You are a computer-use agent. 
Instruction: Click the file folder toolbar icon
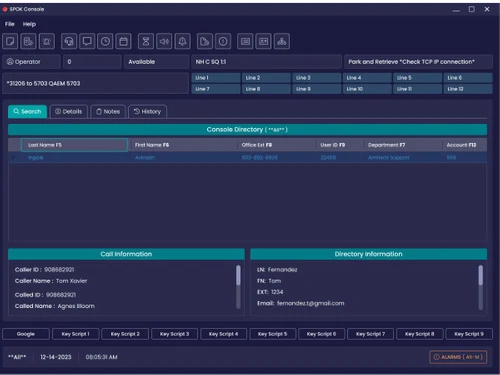pyautogui.click(x=205, y=41)
